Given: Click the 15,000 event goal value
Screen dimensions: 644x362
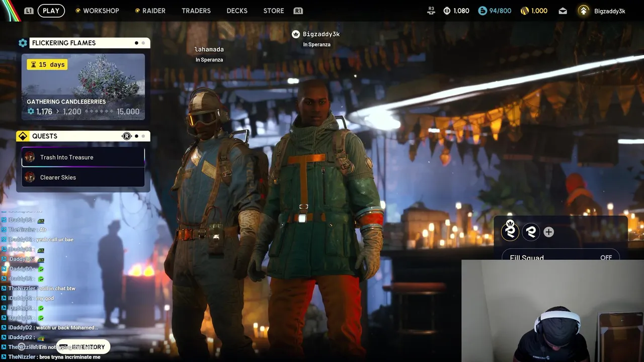Looking at the screenshot, I should [128, 112].
